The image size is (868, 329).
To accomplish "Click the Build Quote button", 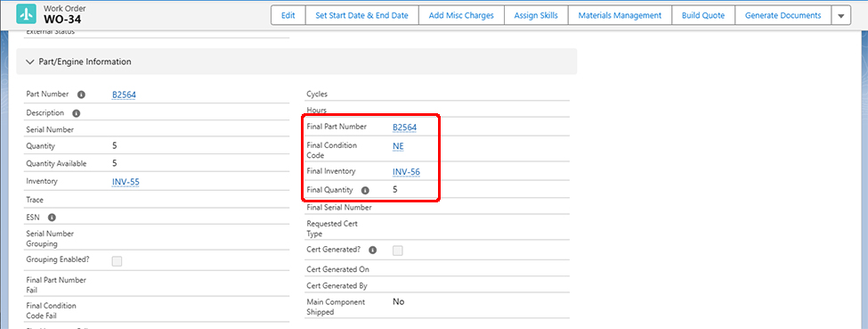I will (x=703, y=15).
